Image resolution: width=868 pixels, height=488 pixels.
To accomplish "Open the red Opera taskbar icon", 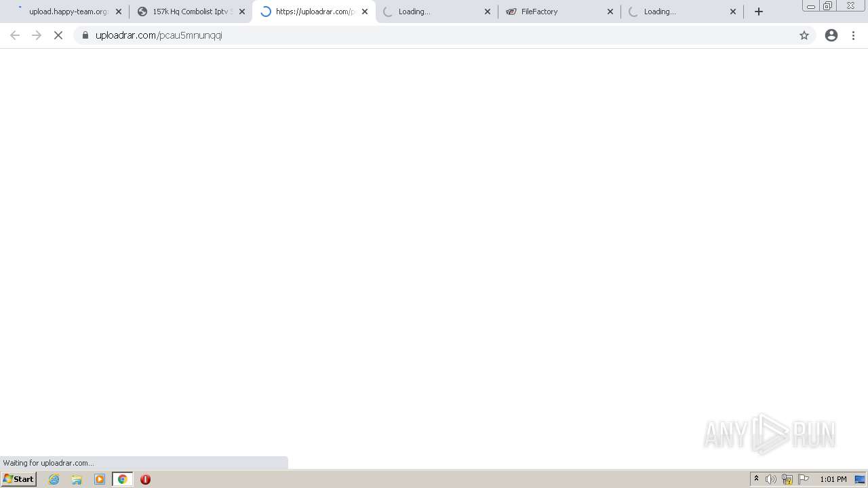I will (145, 479).
